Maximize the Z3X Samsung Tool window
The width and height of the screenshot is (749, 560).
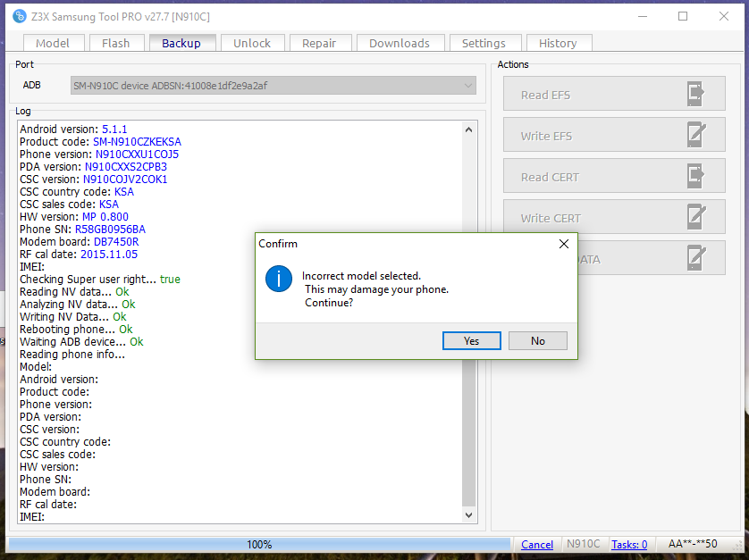tap(683, 16)
